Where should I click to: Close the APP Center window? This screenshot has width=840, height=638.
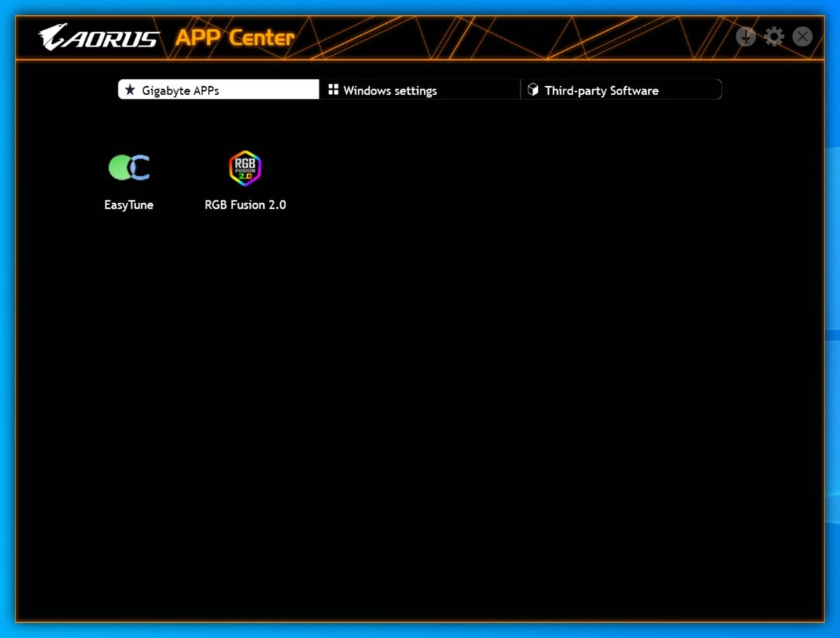[x=801, y=36]
